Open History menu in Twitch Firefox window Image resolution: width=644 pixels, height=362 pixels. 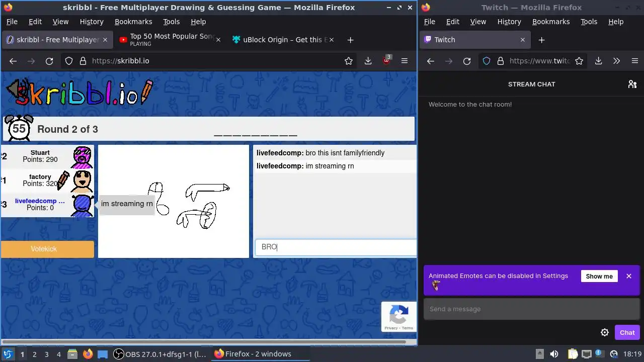point(509,22)
